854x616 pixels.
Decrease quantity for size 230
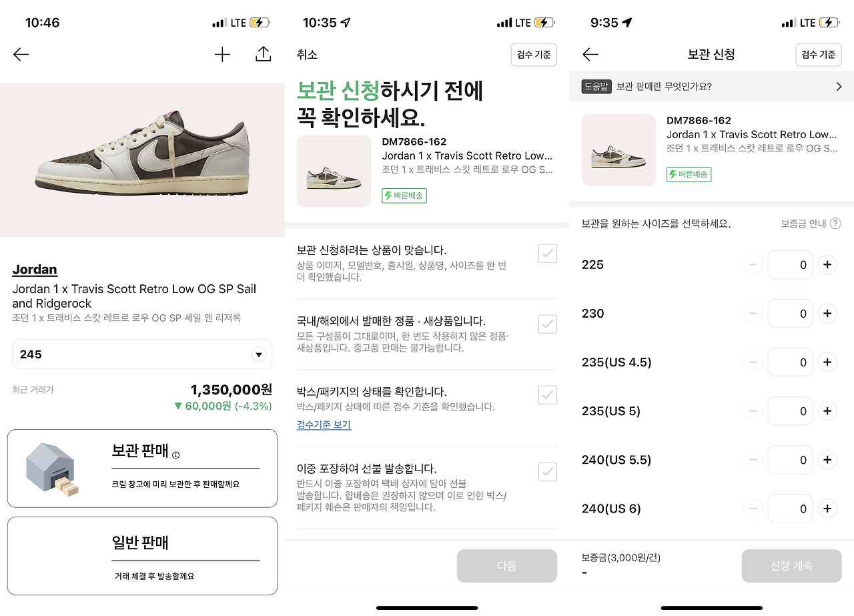click(753, 314)
